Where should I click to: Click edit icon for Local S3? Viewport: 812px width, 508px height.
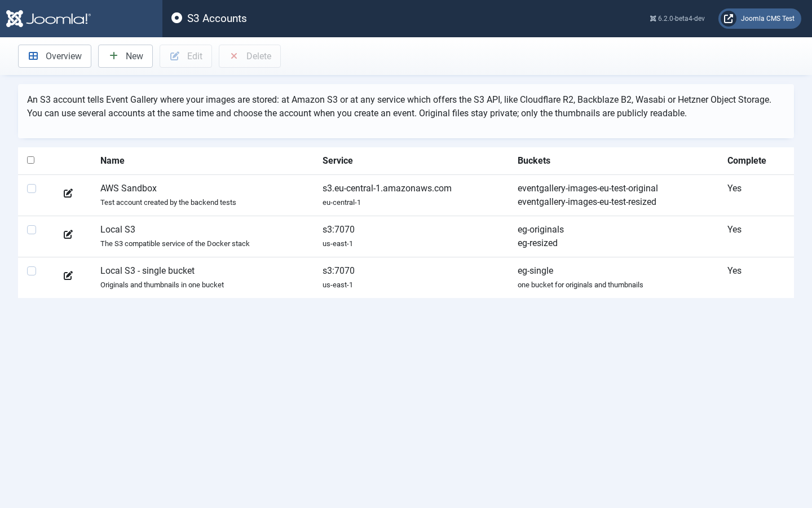tap(68, 234)
